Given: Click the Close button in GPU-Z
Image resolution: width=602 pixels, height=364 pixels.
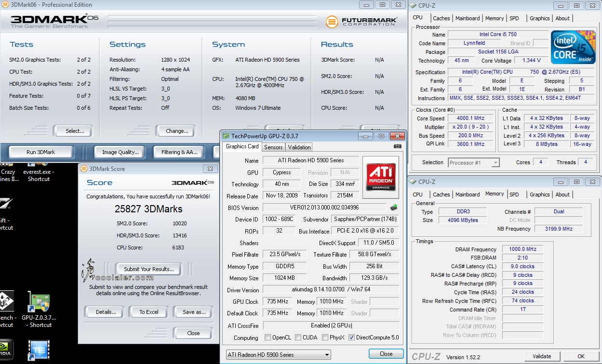Looking at the screenshot, I should coord(386,354).
